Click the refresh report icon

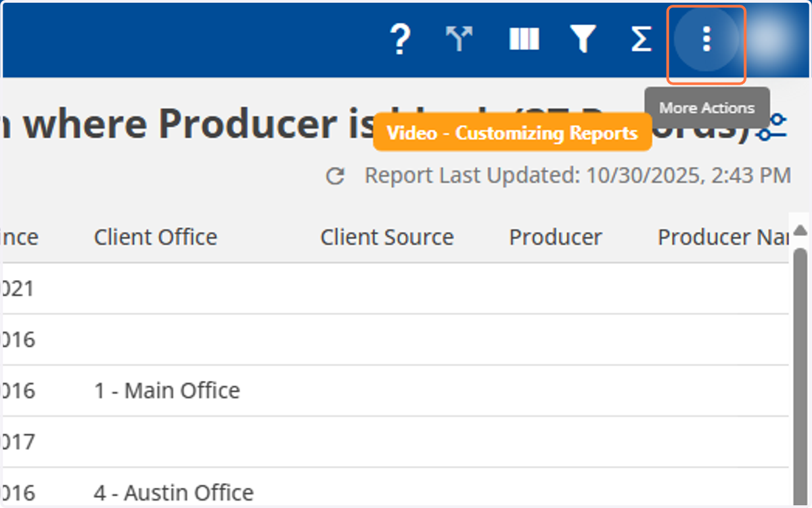(336, 177)
